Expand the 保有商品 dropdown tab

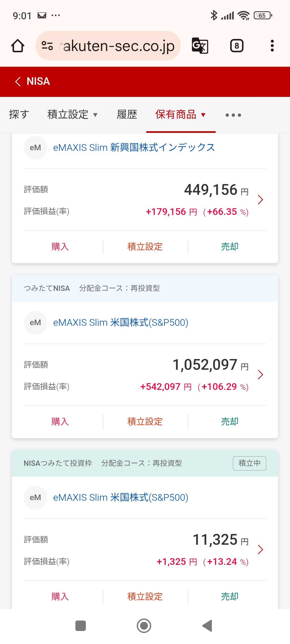click(x=180, y=115)
